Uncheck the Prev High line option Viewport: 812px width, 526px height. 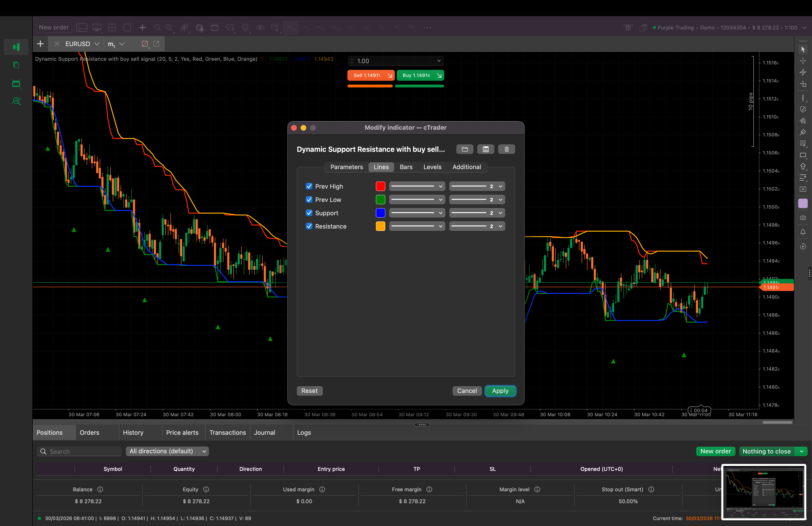(309, 186)
